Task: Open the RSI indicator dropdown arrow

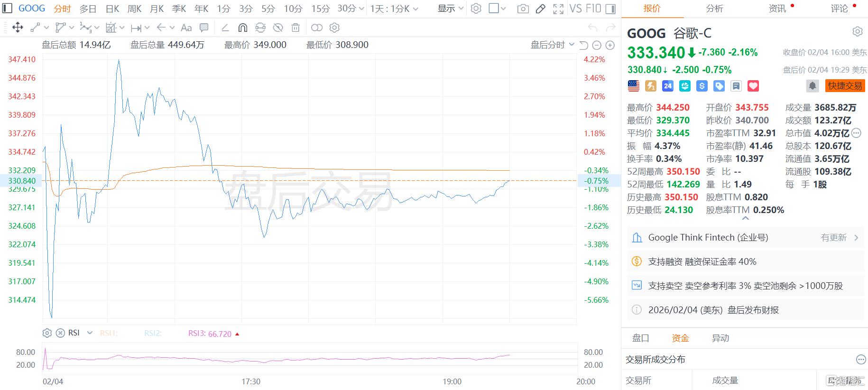Action: click(x=90, y=333)
